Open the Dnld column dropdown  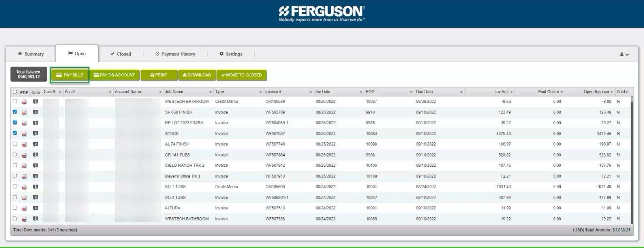coord(627,92)
